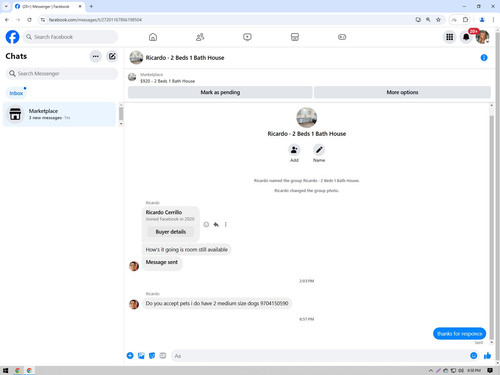The image size is (500, 375).
Task: Click message 'How's it going is room still available'
Action: point(187,249)
